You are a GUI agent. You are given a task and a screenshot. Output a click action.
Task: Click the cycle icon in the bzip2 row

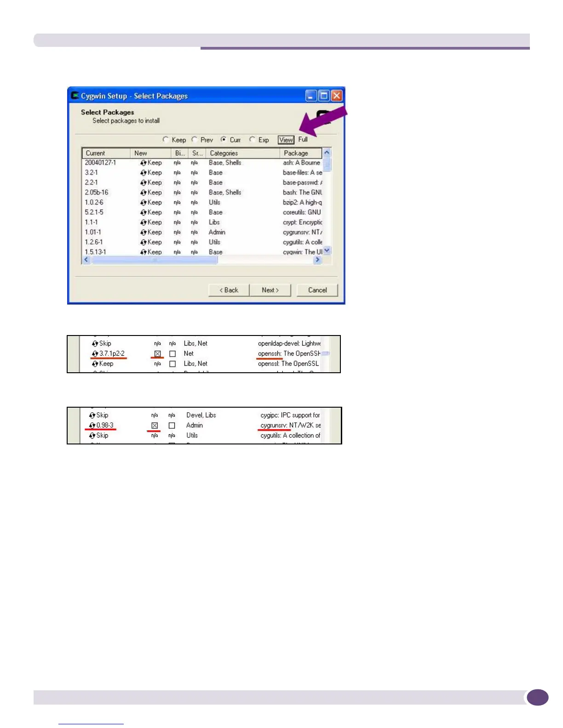coord(144,203)
